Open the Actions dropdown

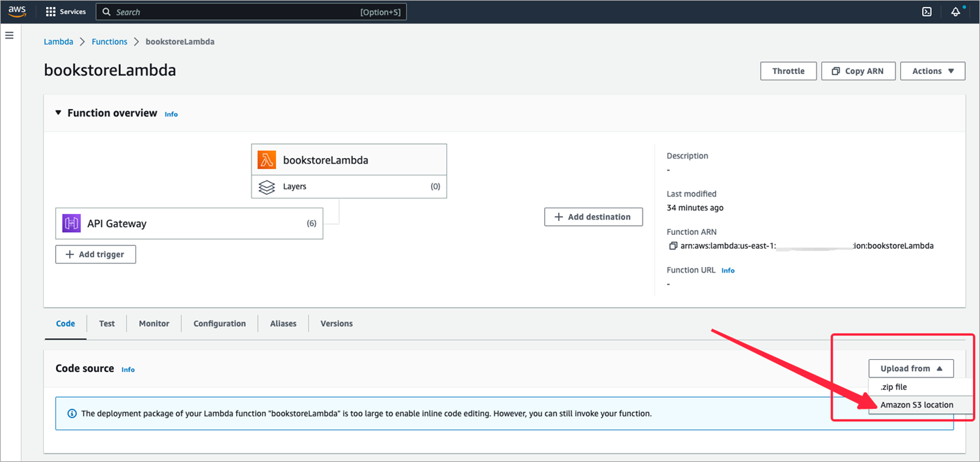tap(933, 71)
